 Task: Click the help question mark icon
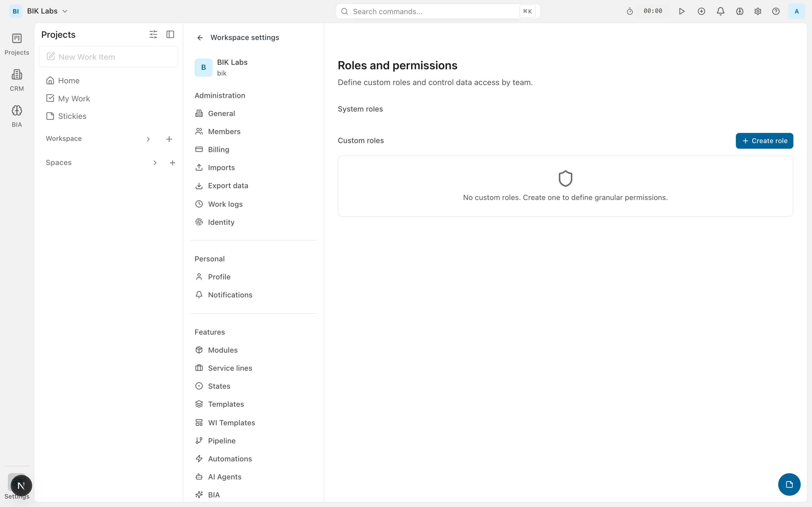click(776, 11)
